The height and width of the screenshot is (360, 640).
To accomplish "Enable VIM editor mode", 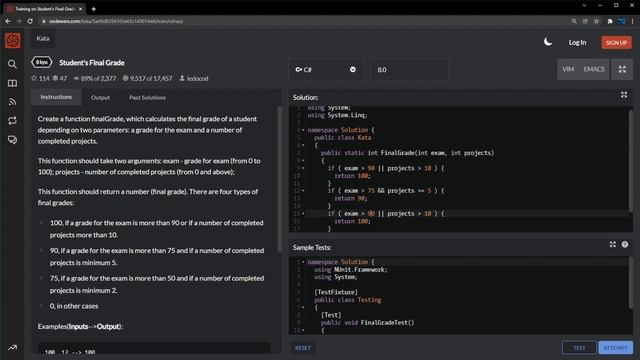I will click(568, 69).
